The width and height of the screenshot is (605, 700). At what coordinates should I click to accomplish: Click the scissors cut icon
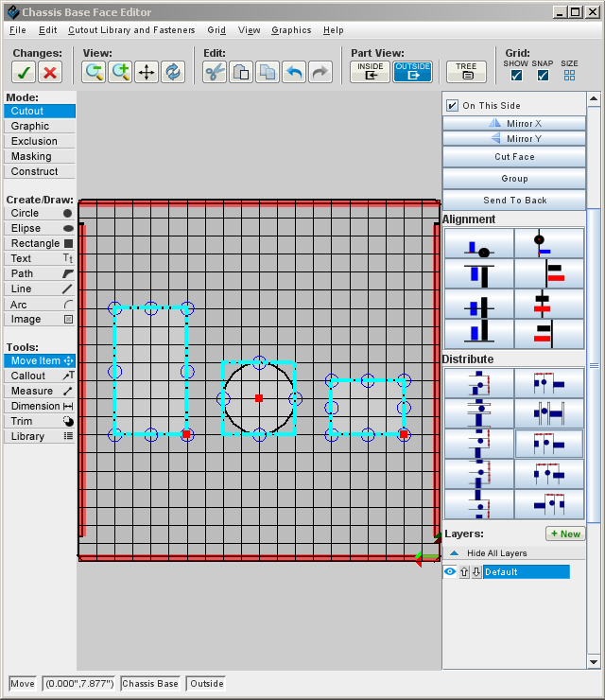click(x=215, y=72)
